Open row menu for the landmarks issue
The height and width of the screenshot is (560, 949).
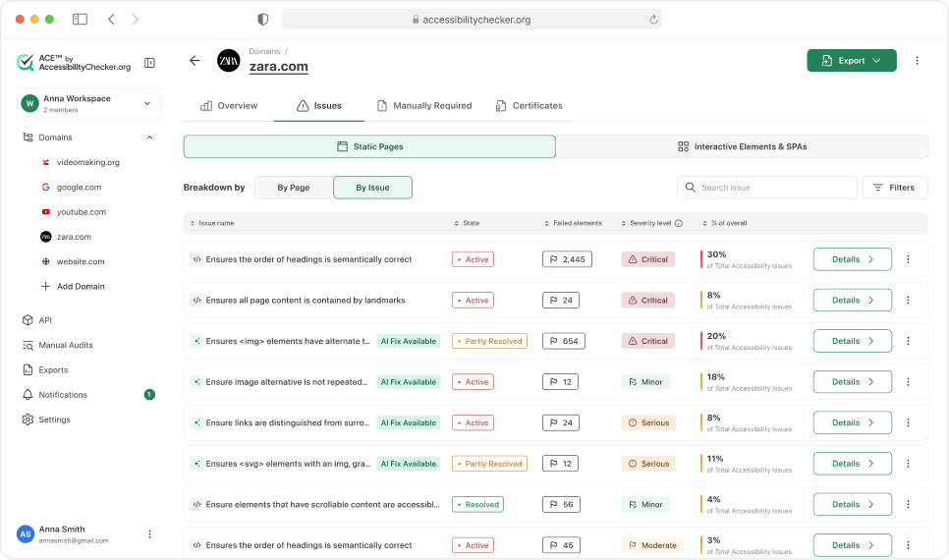pos(908,301)
